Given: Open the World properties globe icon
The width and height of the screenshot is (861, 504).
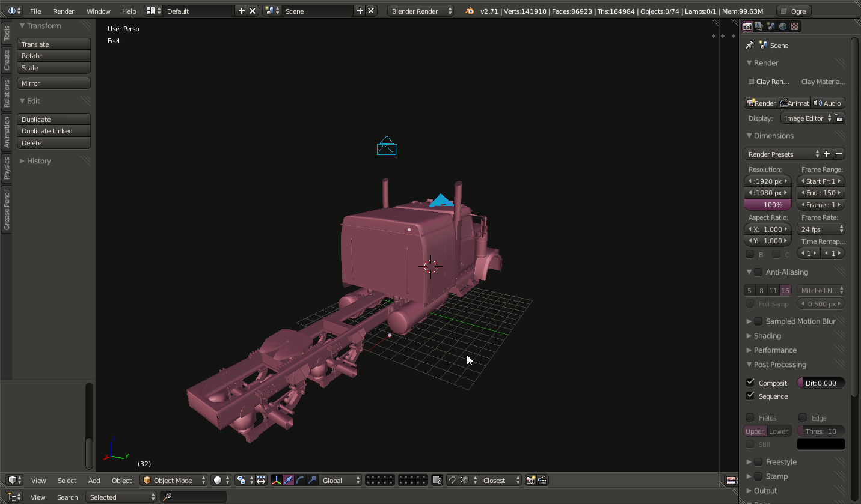Looking at the screenshot, I should coord(783,26).
